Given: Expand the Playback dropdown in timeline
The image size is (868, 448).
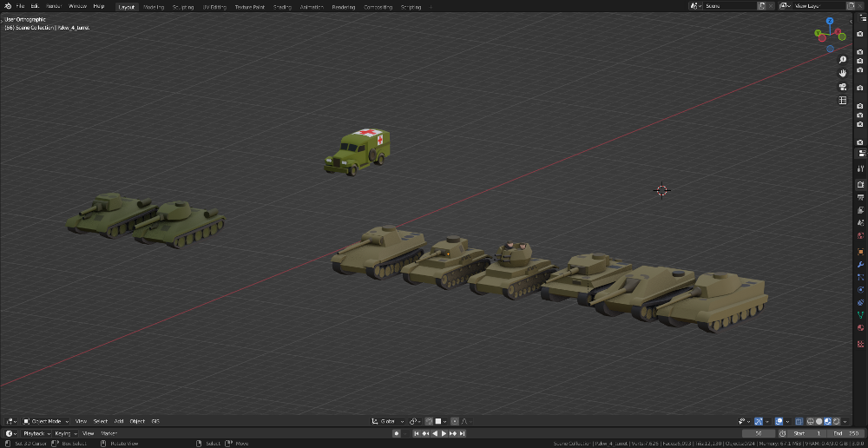Looking at the screenshot, I should [x=36, y=433].
